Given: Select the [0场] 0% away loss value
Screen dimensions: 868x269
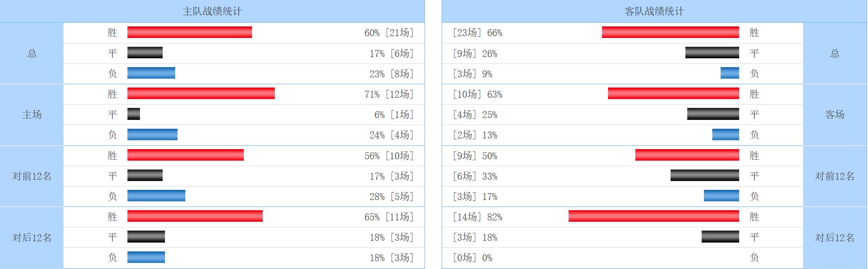Looking at the screenshot, I should coord(472,258).
